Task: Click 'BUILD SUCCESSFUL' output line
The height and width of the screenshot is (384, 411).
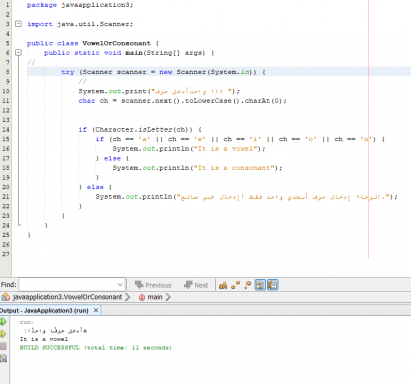Action: tap(96, 348)
